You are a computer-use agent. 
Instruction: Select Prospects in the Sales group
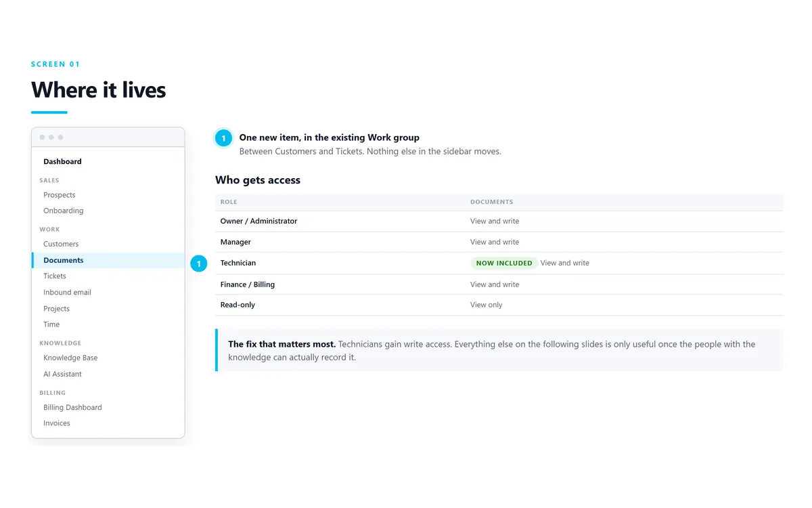click(60, 195)
